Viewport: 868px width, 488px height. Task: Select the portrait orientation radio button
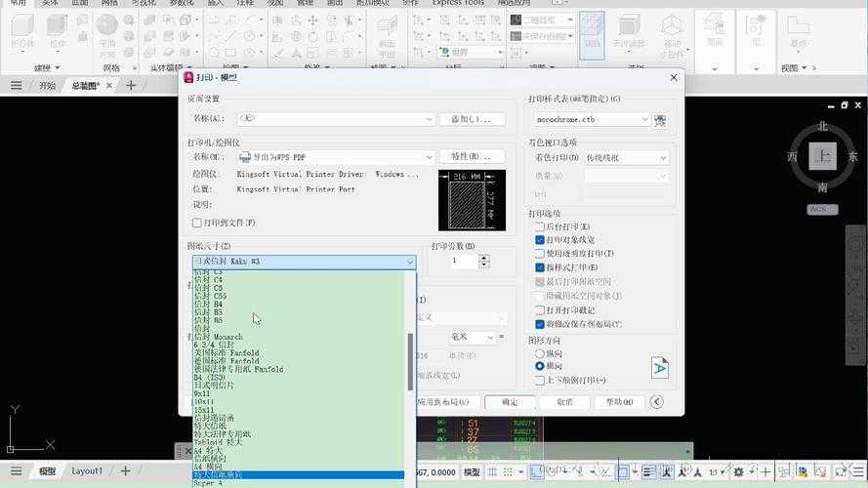point(540,353)
